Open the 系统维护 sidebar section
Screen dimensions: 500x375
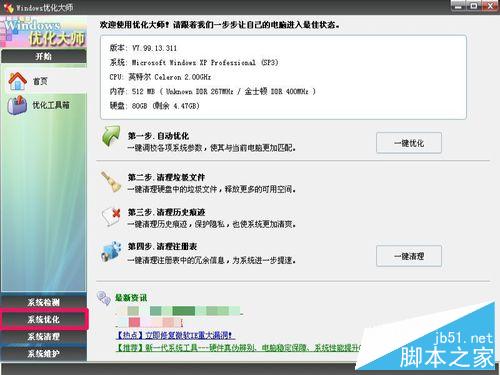(44, 353)
